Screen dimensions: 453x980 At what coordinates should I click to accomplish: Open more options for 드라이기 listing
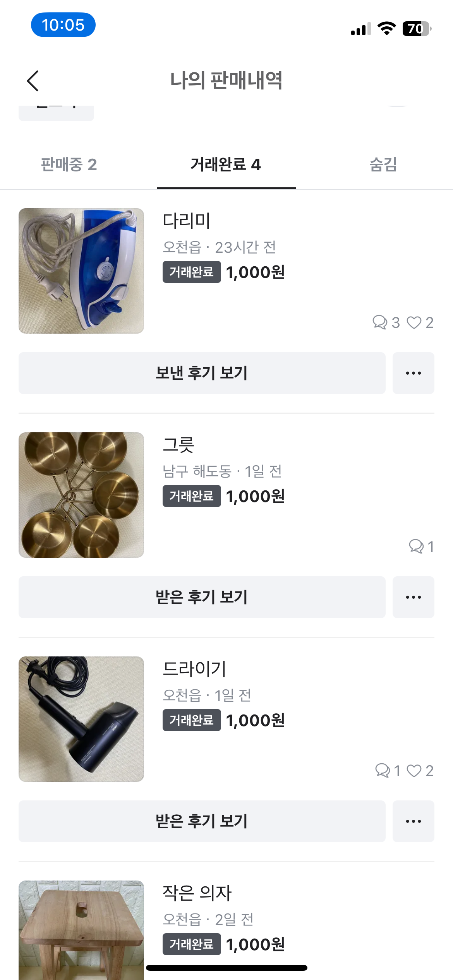pos(413,821)
